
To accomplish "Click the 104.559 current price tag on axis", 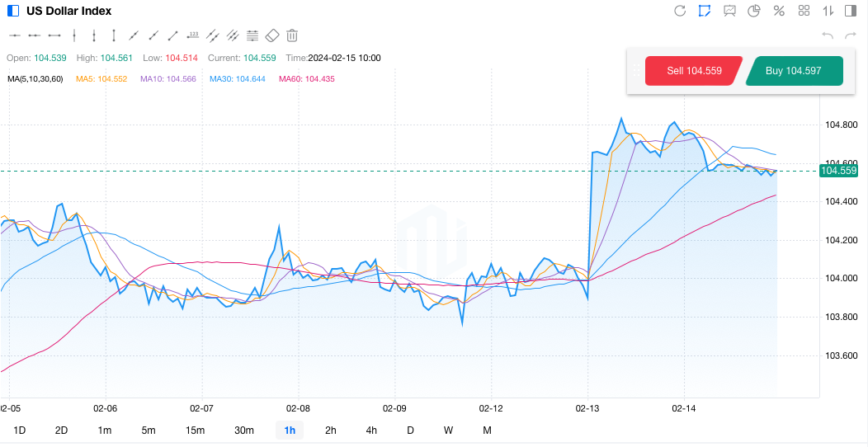I will pos(838,171).
